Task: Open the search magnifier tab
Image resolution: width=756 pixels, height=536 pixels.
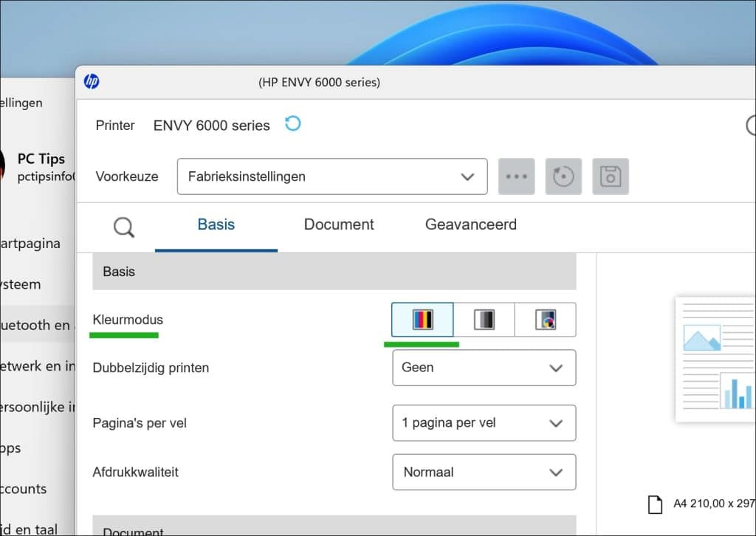Action: (x=124, y=227)
